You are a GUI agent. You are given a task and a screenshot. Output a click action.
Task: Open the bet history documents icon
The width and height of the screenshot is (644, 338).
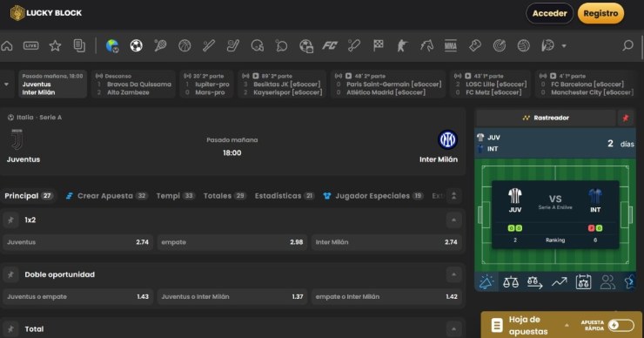[79, 45]
